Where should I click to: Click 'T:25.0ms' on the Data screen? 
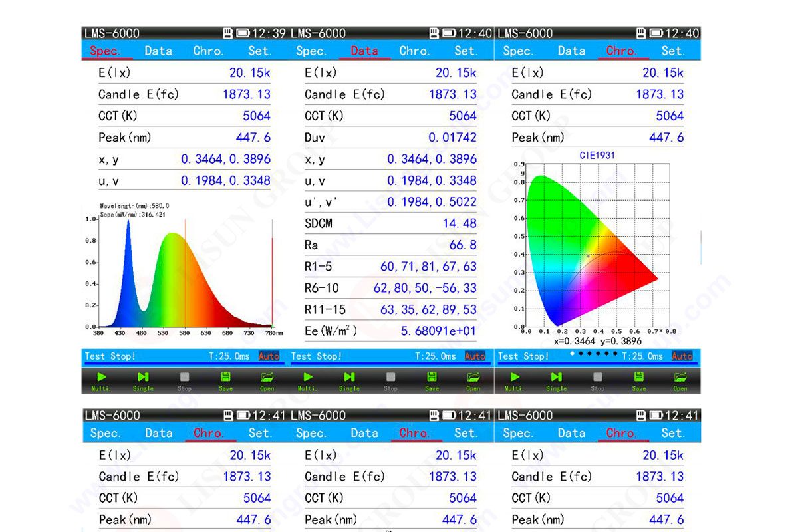coord(436,356)
